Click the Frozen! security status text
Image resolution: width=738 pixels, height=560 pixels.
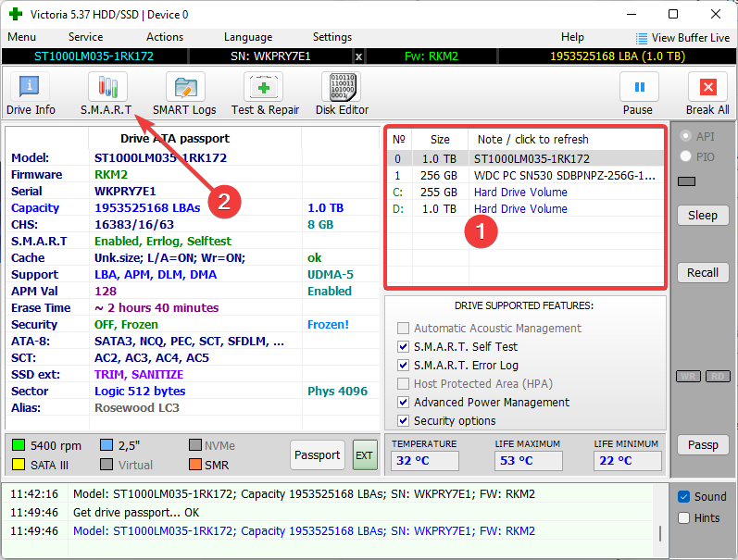328,324
